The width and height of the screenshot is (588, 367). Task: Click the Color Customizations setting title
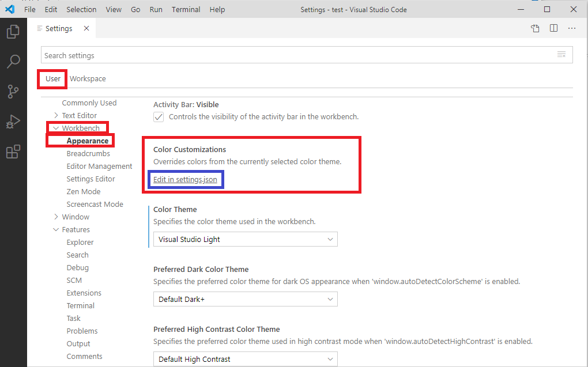190,149
